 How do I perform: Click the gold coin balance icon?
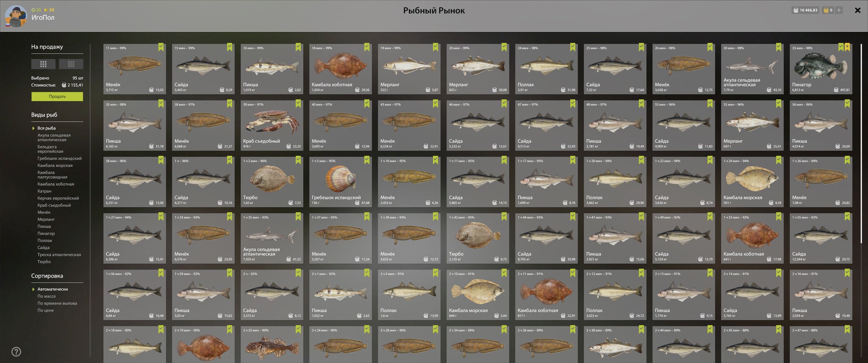click(826, 10)
